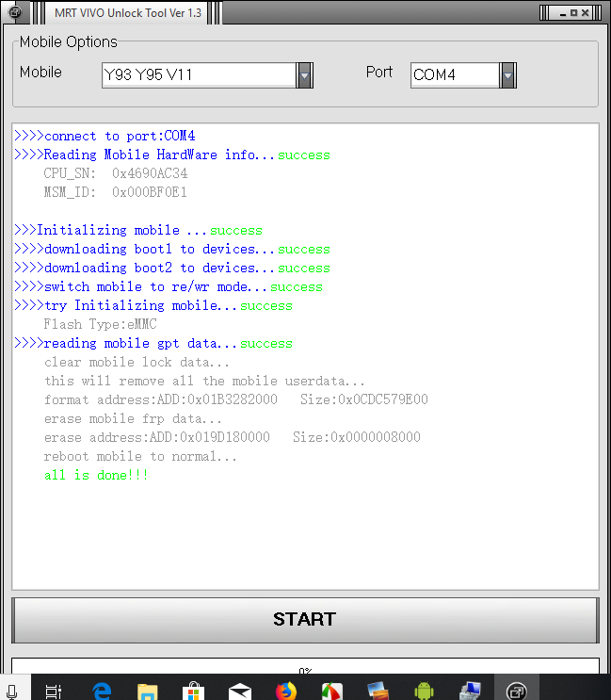Open the computer/device taskbar icon
The image size is (611, 700).
pos(470,692)
